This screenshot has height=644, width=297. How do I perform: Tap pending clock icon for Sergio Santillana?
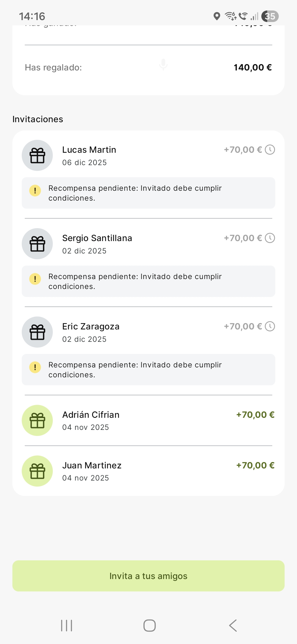270,238
